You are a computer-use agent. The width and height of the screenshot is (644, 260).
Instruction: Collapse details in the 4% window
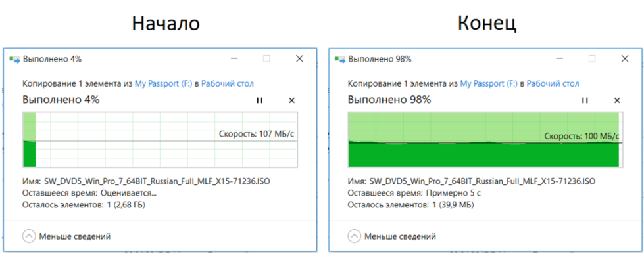[29, 236]
